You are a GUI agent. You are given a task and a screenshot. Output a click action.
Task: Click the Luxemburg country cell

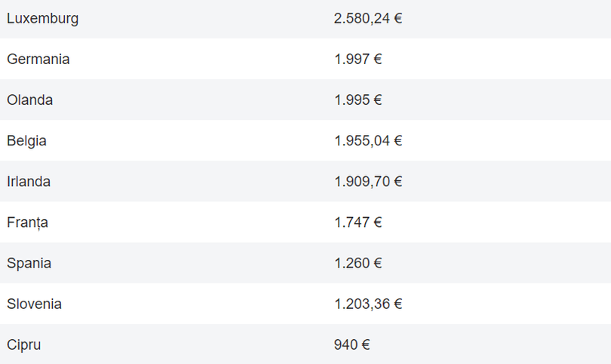tap(42, 18)
